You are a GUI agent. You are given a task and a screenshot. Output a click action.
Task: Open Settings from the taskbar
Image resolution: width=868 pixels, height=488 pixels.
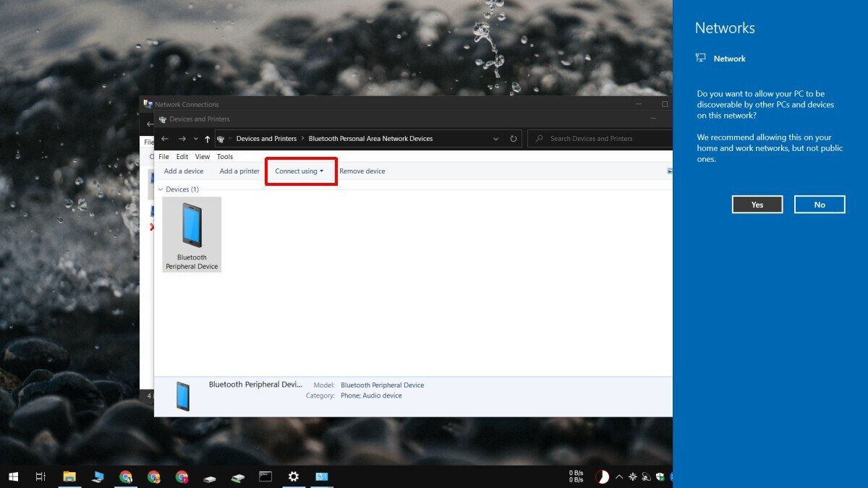click(293, 476)
